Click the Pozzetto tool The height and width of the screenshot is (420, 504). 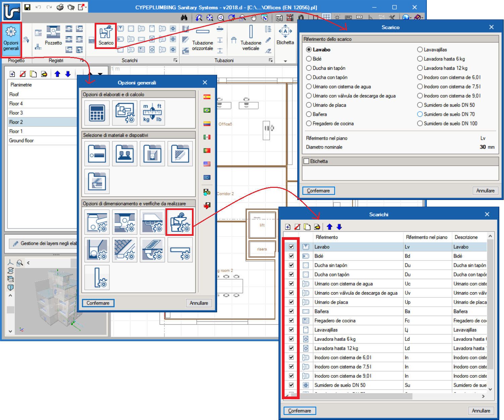pyautogui.click(x=53, y=36)
